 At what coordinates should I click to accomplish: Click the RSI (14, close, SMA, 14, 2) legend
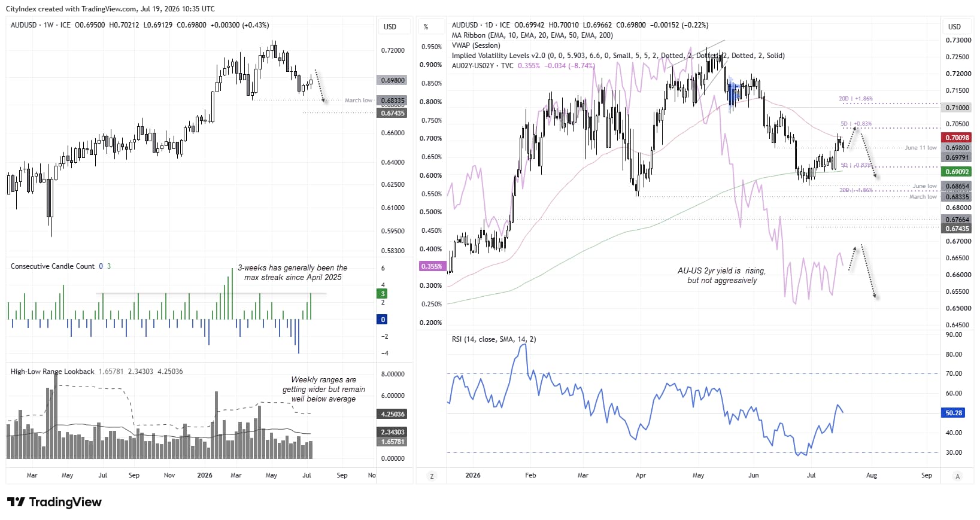[494, 339]
